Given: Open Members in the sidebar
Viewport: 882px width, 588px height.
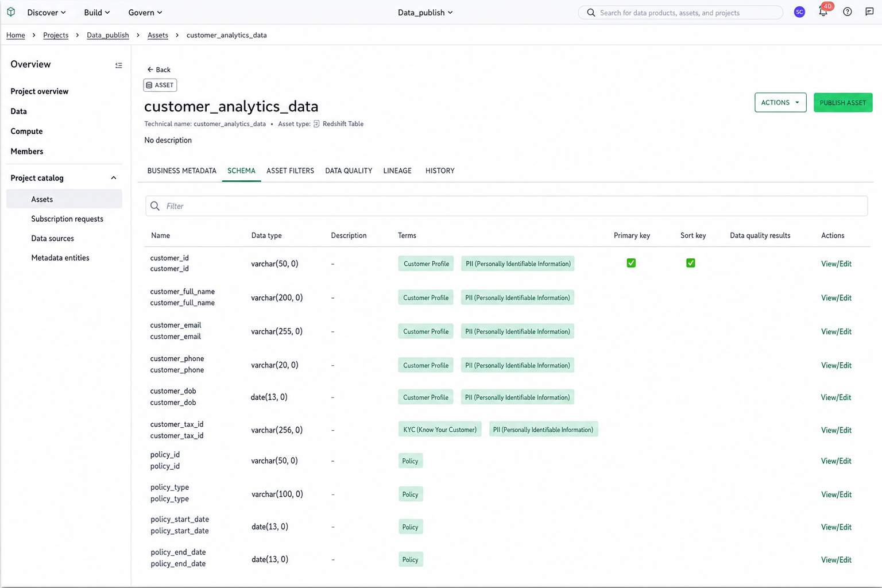Looking at the screenshot, I should [26, 152].
